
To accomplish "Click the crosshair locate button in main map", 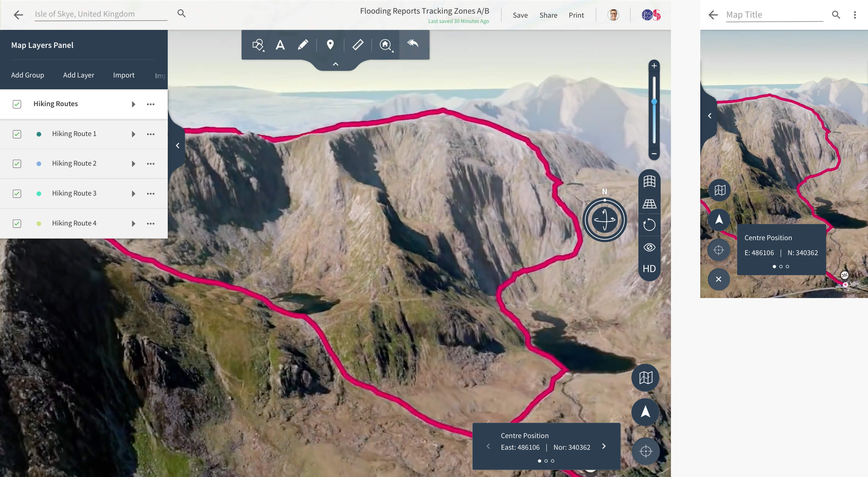I will click(646, 451).
